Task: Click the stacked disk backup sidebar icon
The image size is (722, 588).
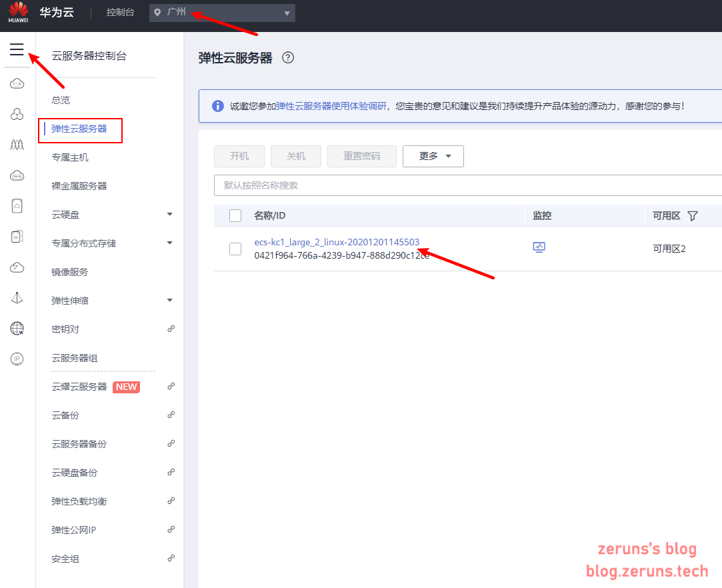Action: click(x=17, y=237)
